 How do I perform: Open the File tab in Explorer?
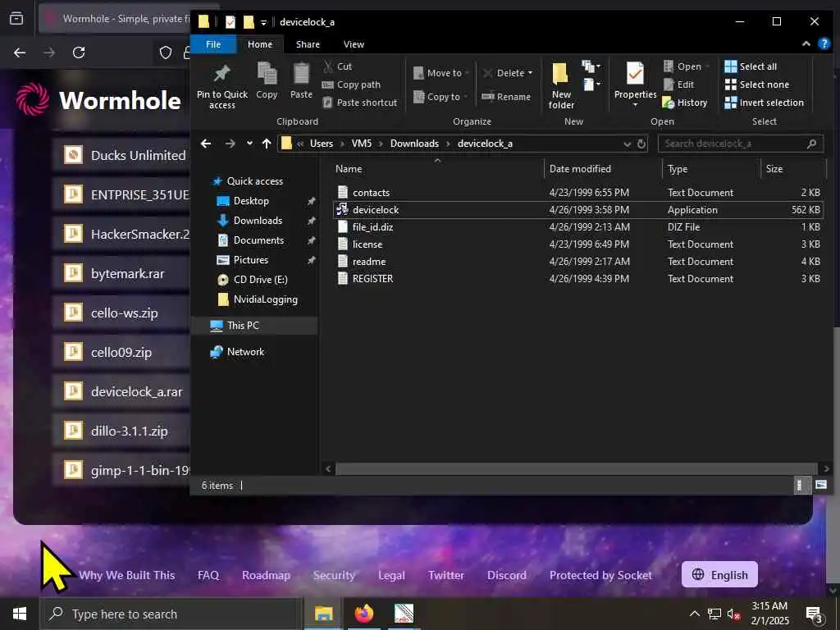click(x=213, y=44)
